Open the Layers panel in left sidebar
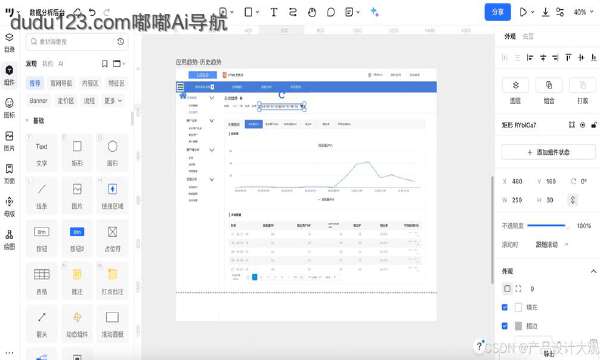Image resolution: width=600 pixels, height=360 pixels. (9, 42)
